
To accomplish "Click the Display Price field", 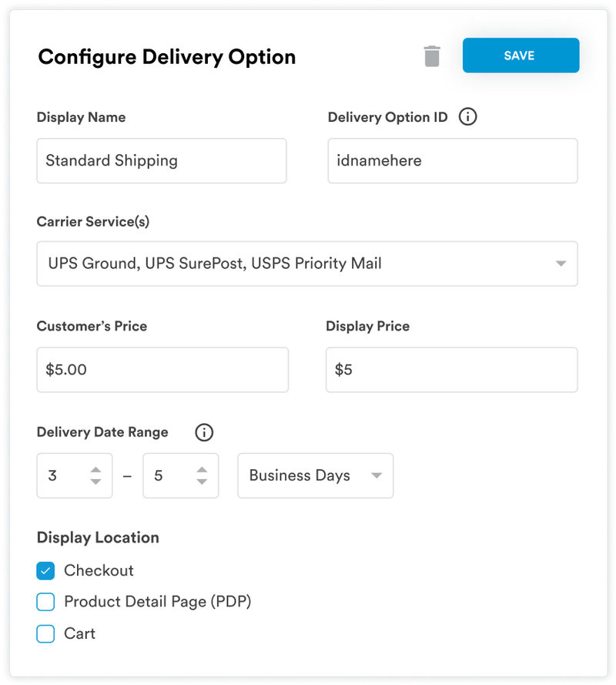I will click(453, 370).
